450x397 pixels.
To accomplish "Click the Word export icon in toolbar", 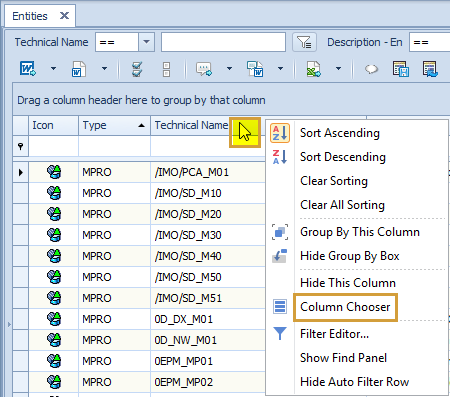I will pyautogui.click(x=27, y=69).
